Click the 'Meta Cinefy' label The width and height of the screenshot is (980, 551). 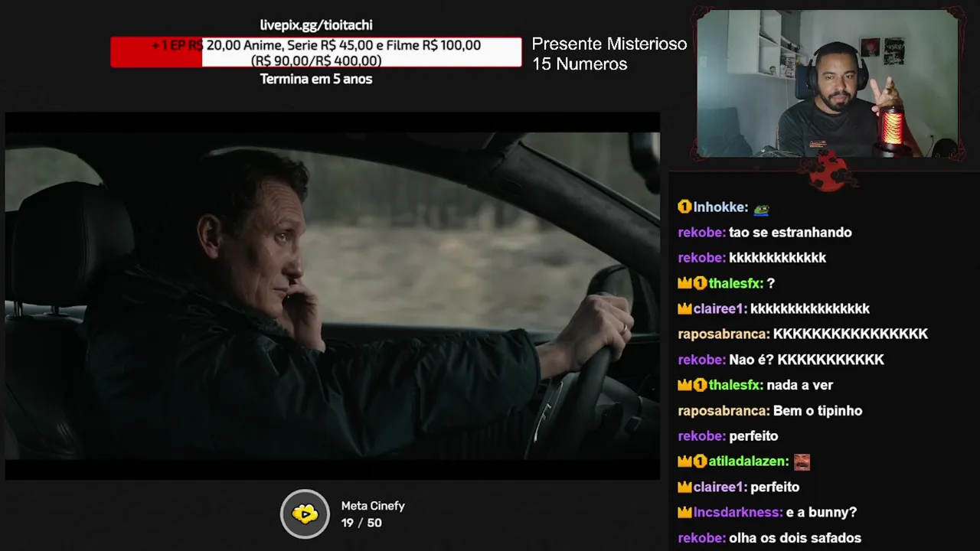click(373, 506)
